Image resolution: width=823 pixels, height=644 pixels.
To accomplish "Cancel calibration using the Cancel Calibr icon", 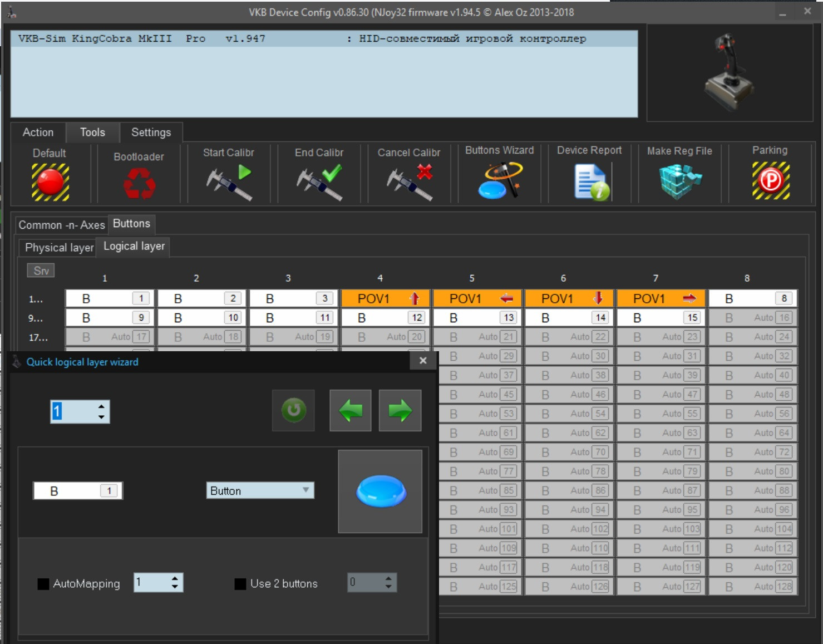I will click(410, 183).
